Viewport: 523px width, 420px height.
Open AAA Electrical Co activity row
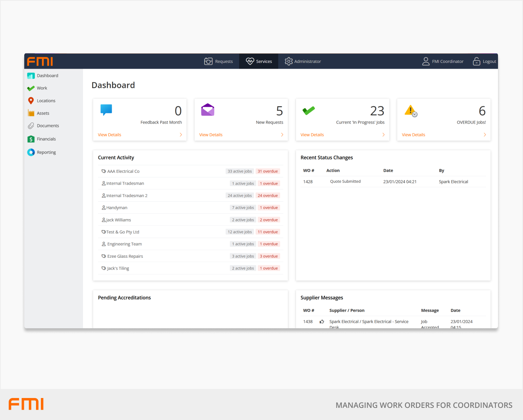click(x=123, y=171)
